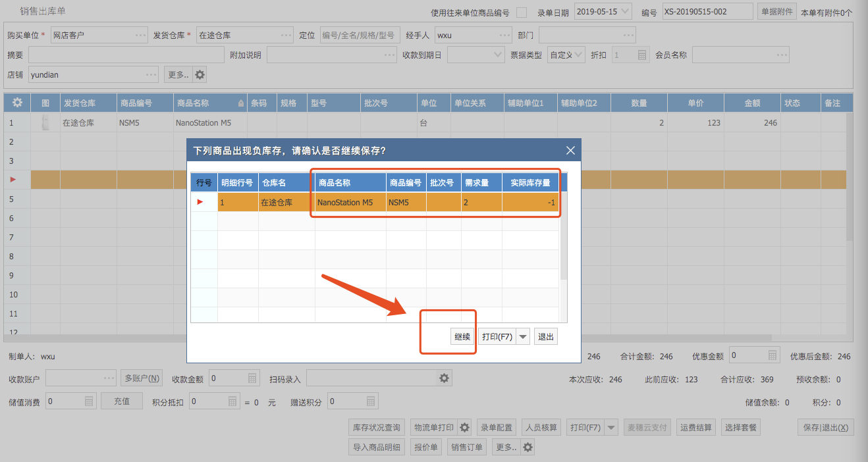868x462 pixels.
Task: Click the gear icon beside bottom 更多
Action: [x=527, y=448]
